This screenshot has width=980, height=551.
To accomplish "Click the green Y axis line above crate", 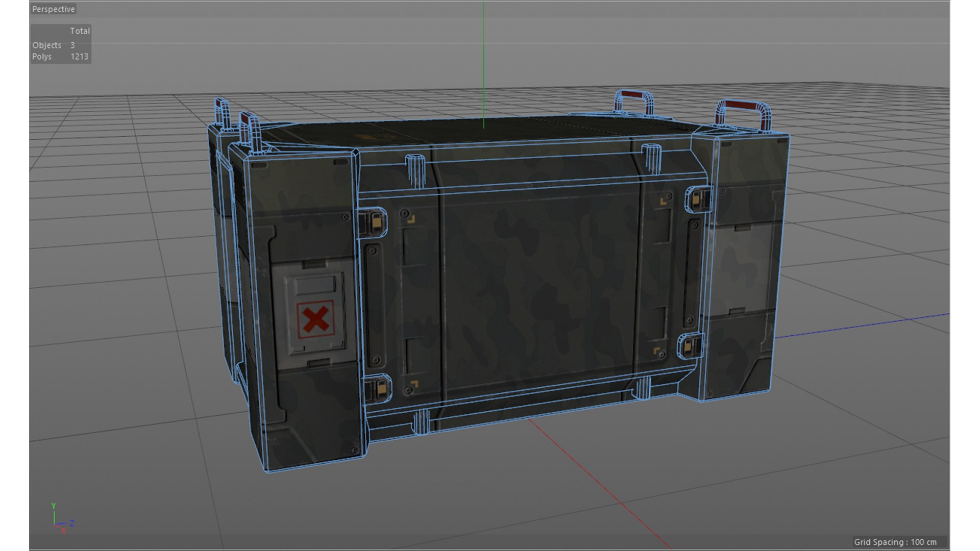I will pos(483,65).
